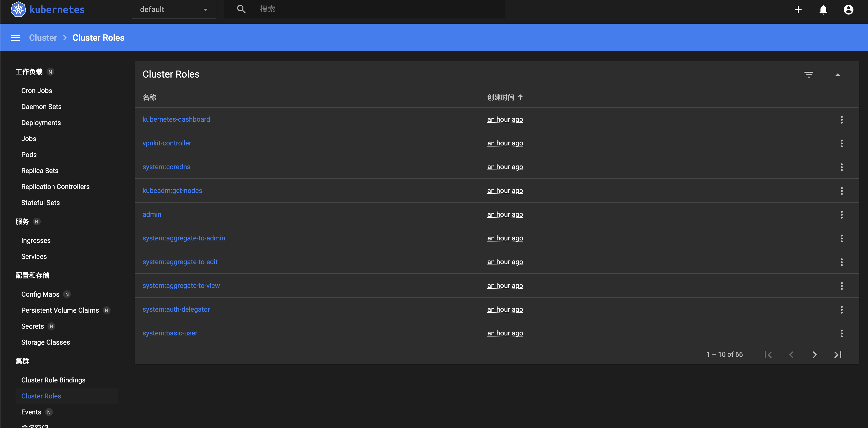
Task: Jump to last page of results
Action: [838, 355]
